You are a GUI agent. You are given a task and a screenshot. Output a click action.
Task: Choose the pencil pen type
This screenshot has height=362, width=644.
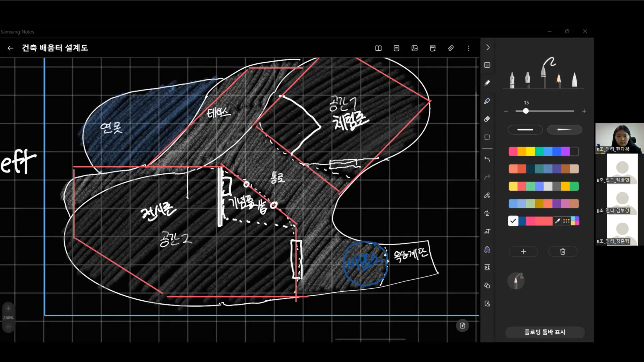559,80
